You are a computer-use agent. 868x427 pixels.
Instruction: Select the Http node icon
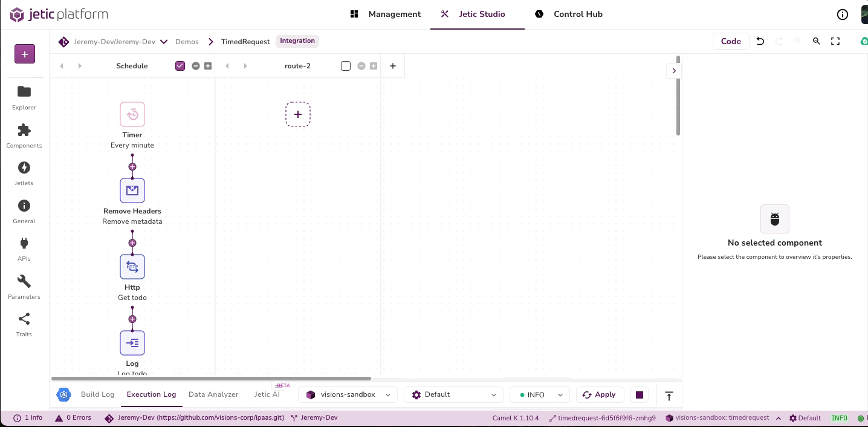pyautogui.click(x=132, y=267)
